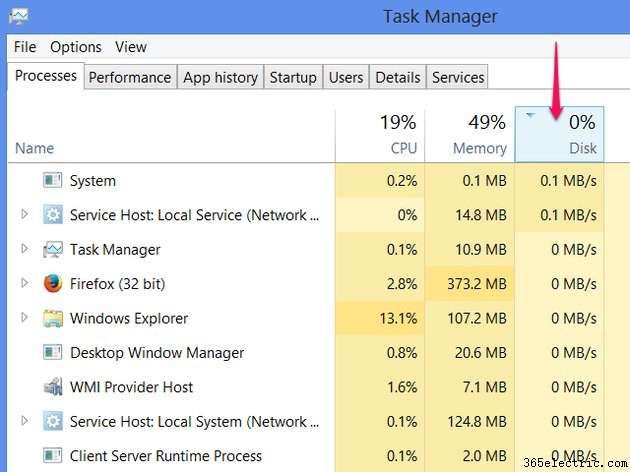The height and width of the screenshot is (472, 630).
Task: Click the 2.8% CPU cell of Firefox
Action: 380,284
